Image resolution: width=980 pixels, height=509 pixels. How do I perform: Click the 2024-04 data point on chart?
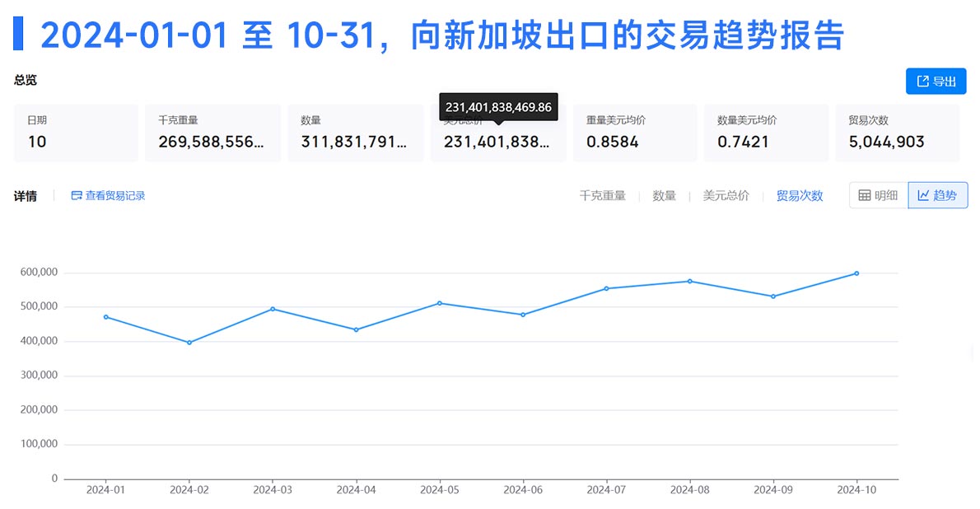click(357, 329)
